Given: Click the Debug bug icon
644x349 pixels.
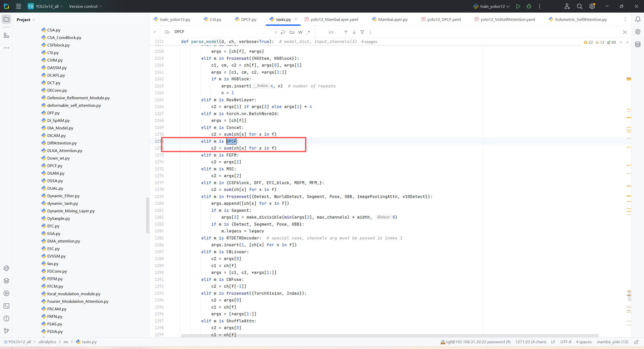Looking at the screenshot, I should 529,6.
